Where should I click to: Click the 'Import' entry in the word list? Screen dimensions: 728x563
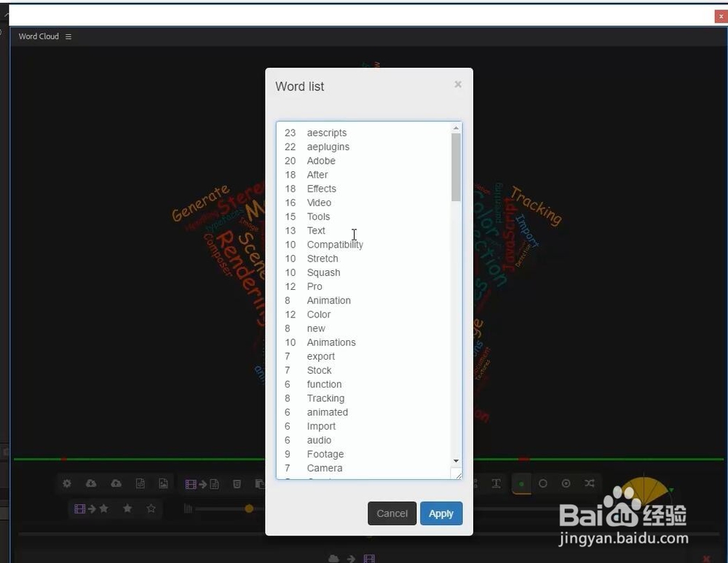(x=321, y=426)
